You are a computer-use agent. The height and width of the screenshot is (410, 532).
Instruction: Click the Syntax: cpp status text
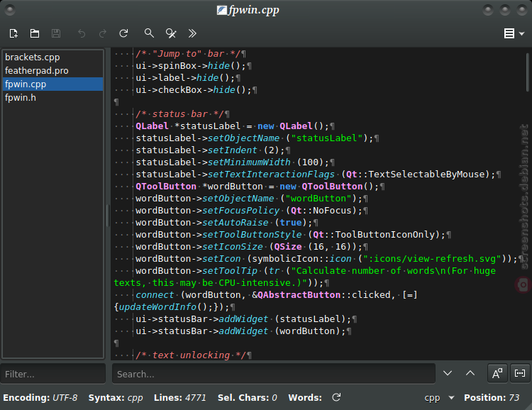(x=116, y=397)
